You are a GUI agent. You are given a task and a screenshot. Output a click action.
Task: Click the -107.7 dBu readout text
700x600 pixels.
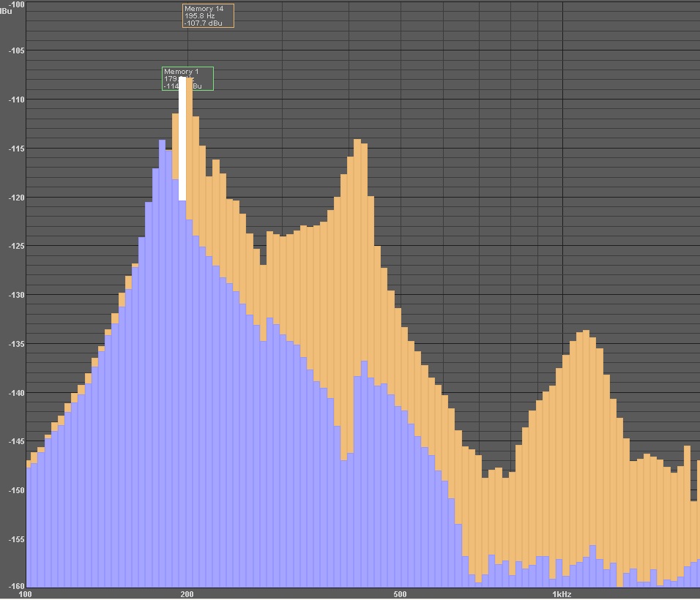(203, 23)
